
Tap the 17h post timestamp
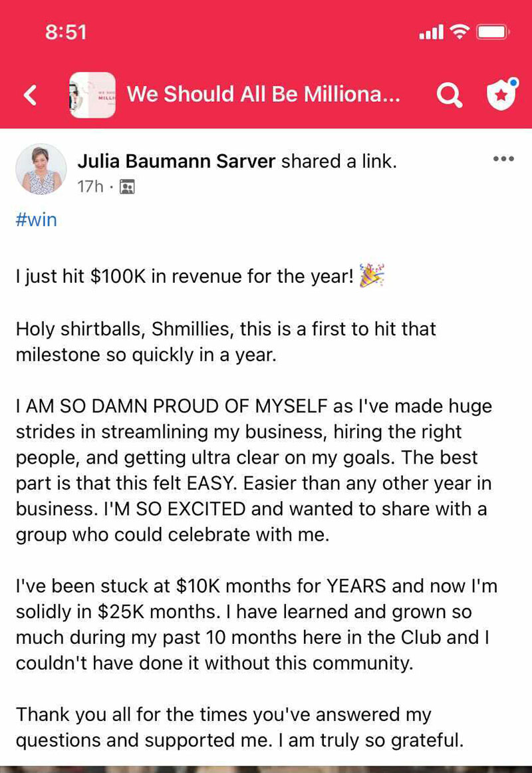click(90, 186)
